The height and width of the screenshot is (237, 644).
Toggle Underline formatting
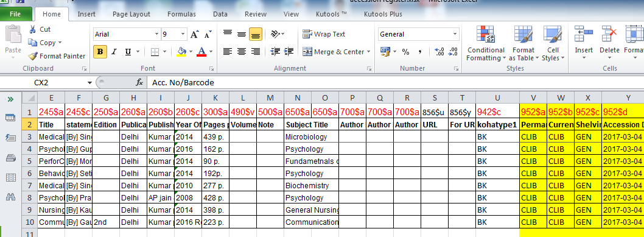[x=128, y=52]
